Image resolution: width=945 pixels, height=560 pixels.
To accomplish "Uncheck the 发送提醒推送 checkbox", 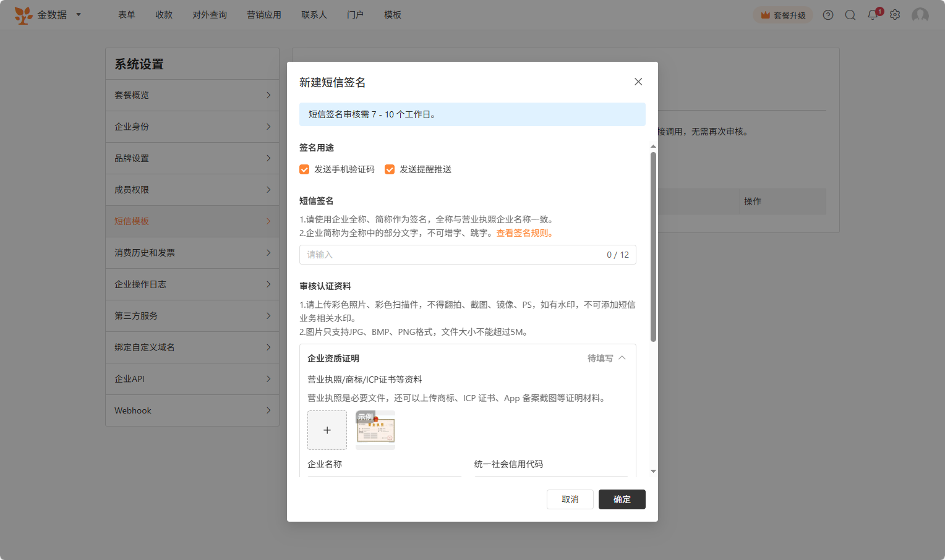I will pyautogui.click(x=390, y=169).
